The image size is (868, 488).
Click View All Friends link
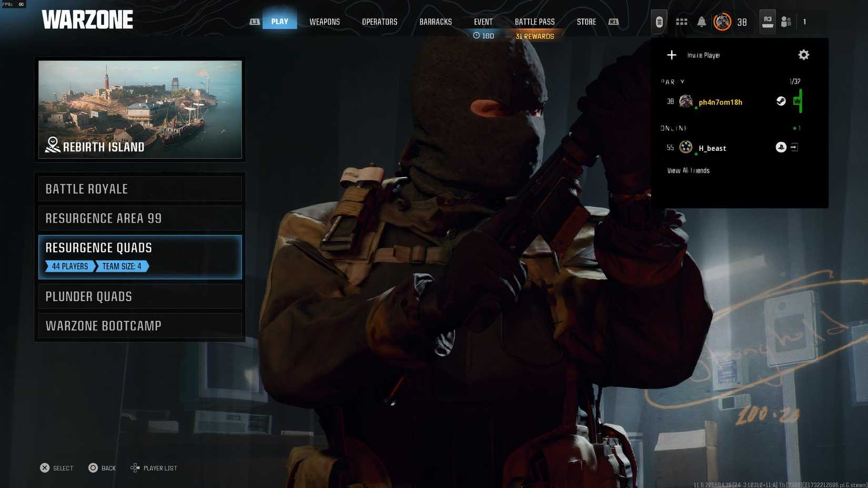tap(688, 170)
